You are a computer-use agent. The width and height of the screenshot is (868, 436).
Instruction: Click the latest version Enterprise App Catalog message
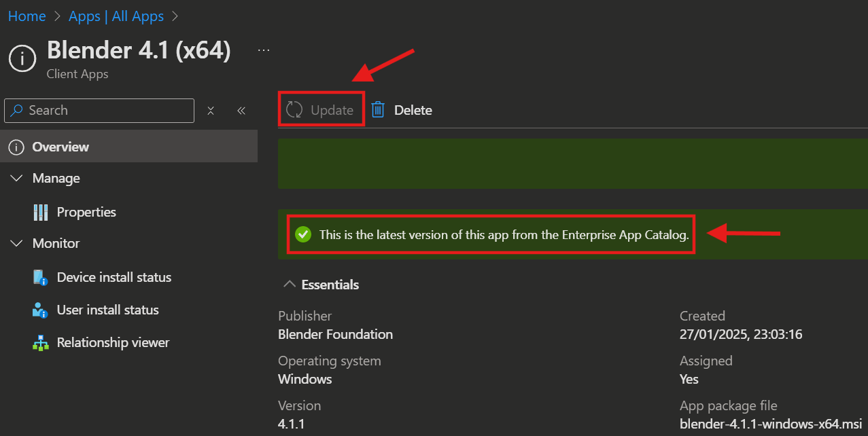pos(504,235)
